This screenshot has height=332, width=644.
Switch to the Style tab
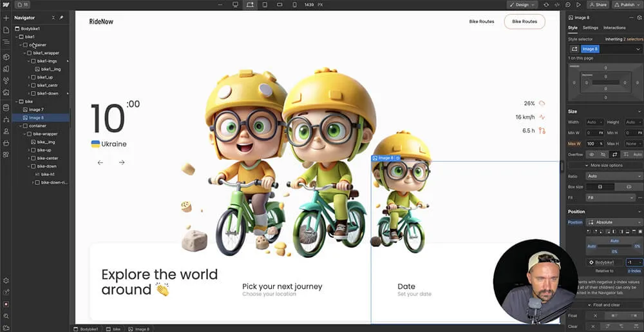(573, 28)
